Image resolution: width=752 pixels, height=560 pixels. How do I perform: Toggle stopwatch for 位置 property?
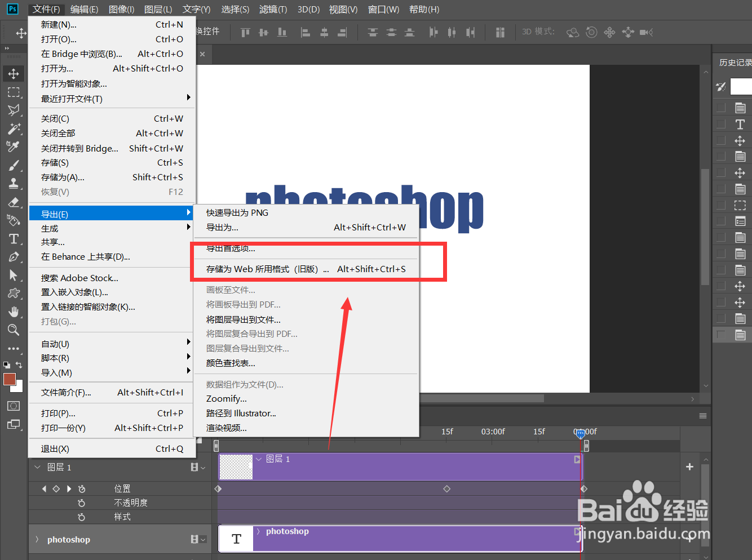point(82,489)
